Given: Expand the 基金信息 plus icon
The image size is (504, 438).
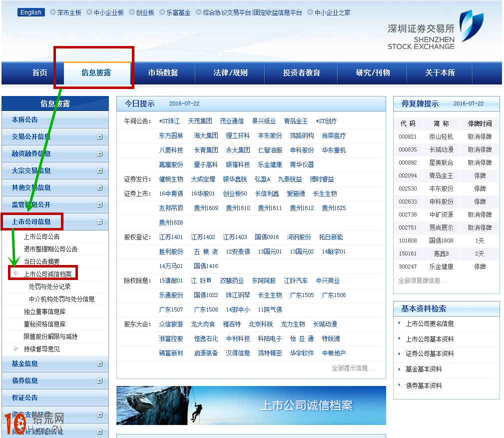Looking at the screenshot, I should pyautogui.click(x=100, y=364).
